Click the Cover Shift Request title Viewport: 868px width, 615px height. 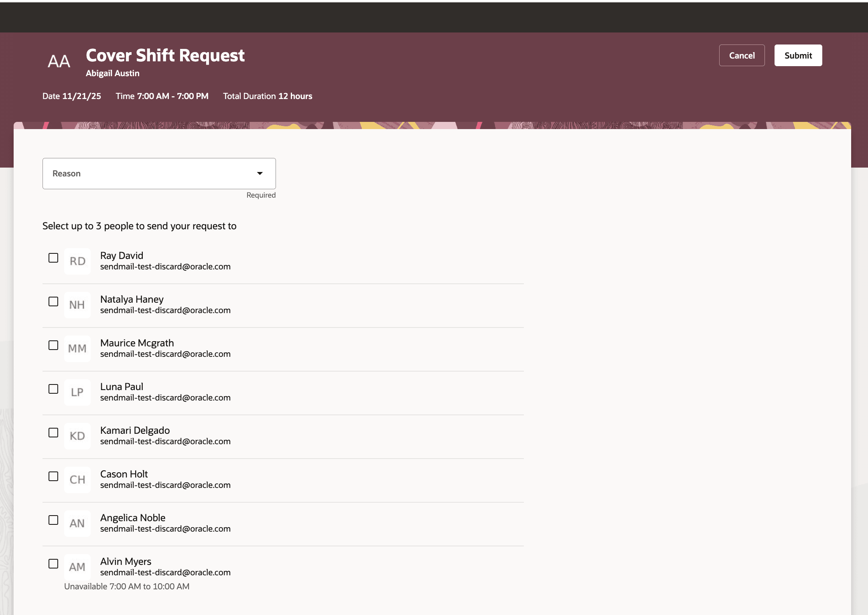click(x=165, y=55)
